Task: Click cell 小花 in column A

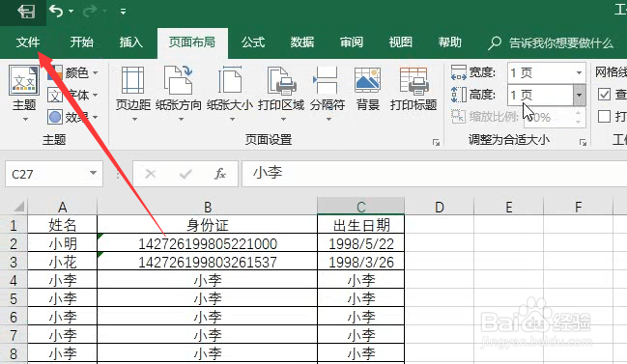Action: coord(63,262)
